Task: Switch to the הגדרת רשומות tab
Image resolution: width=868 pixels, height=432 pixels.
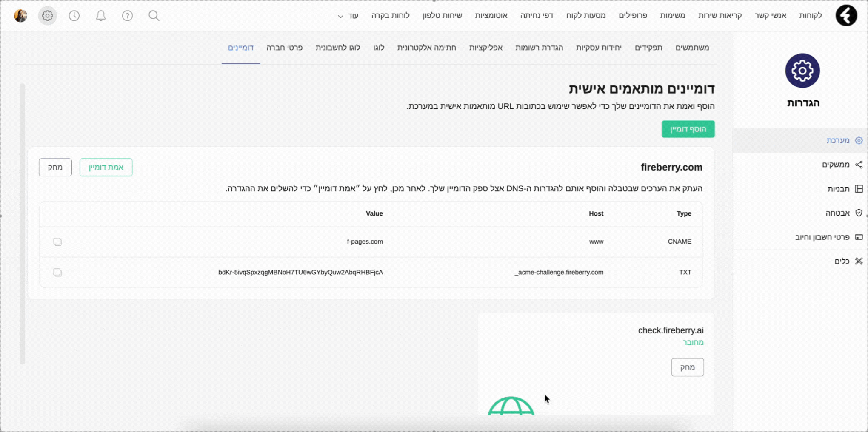Action: (539, 48)
